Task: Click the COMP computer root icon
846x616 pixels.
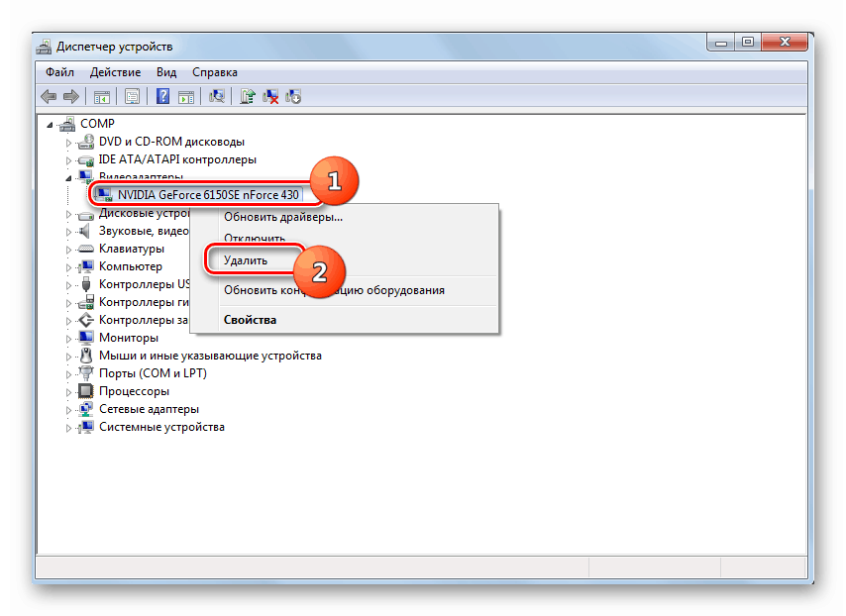Action: (x=67, y=124)
